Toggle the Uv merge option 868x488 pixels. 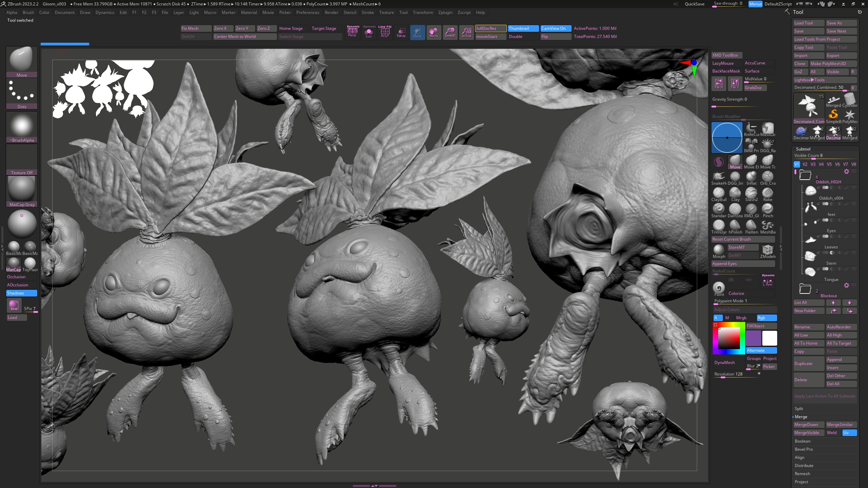tap(849, 433)
